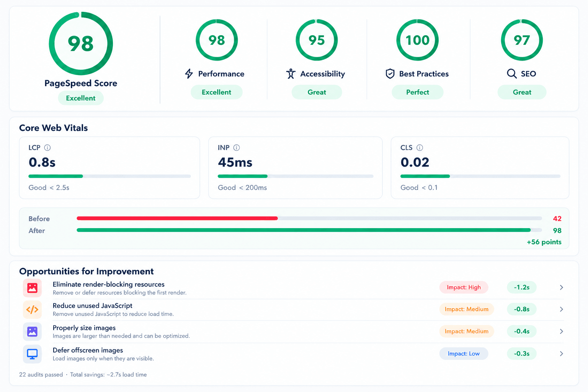Click the SEO 97 score gauge

pos(522,40)
